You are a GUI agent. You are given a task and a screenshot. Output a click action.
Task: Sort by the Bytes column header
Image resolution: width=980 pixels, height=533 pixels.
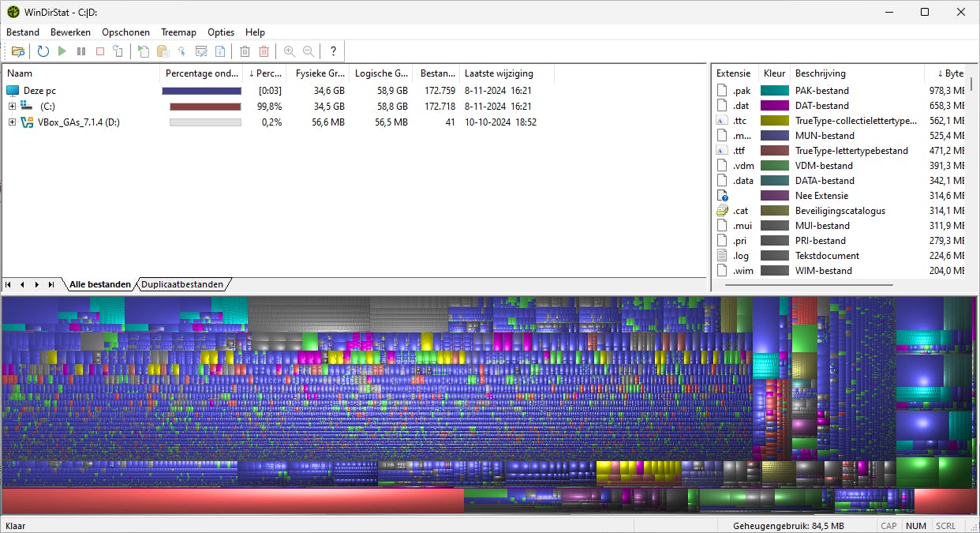950,73
